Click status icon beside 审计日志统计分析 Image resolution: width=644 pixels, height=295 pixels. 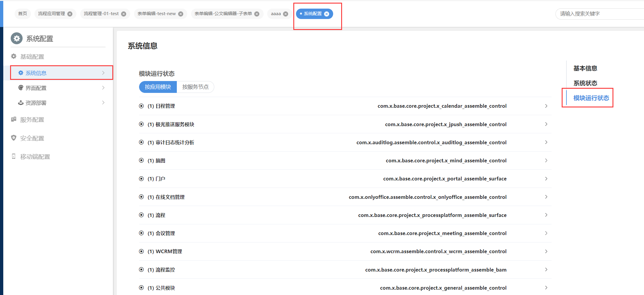click(x=141, y=142)
